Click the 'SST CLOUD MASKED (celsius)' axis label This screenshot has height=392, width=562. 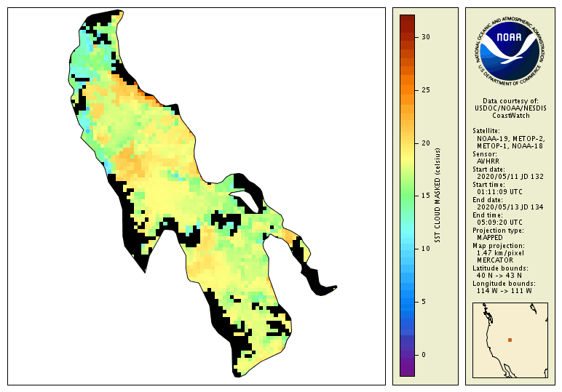pyautogui.click(x=438, y=196)
